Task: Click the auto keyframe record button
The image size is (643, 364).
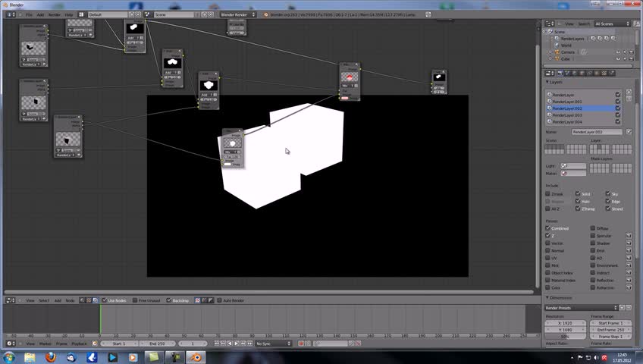Action: point(301,344)
